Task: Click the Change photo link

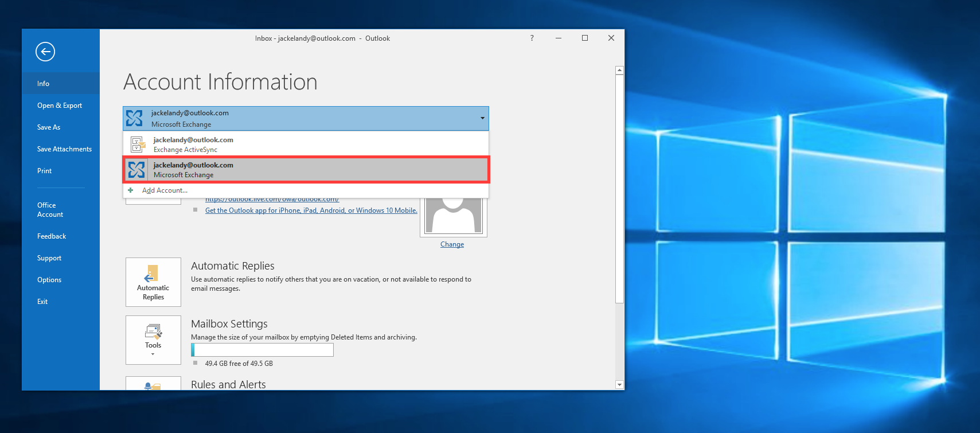Action: 452,244
